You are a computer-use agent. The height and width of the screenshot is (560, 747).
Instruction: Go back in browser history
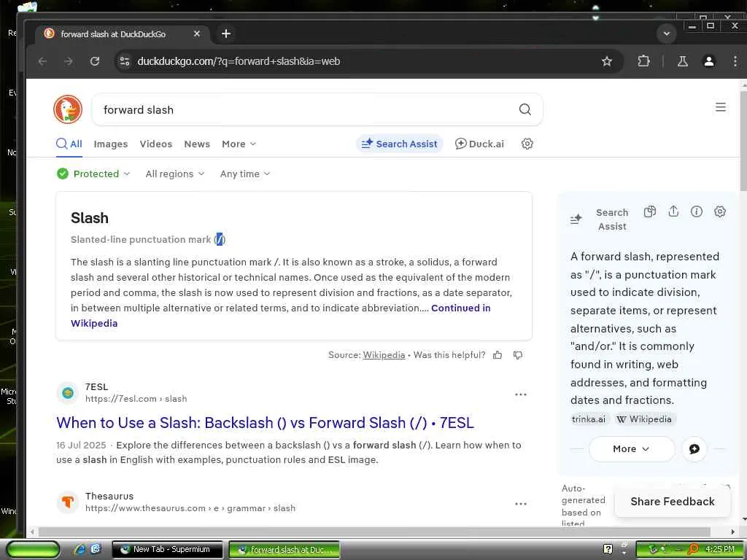tap(42, 61)
